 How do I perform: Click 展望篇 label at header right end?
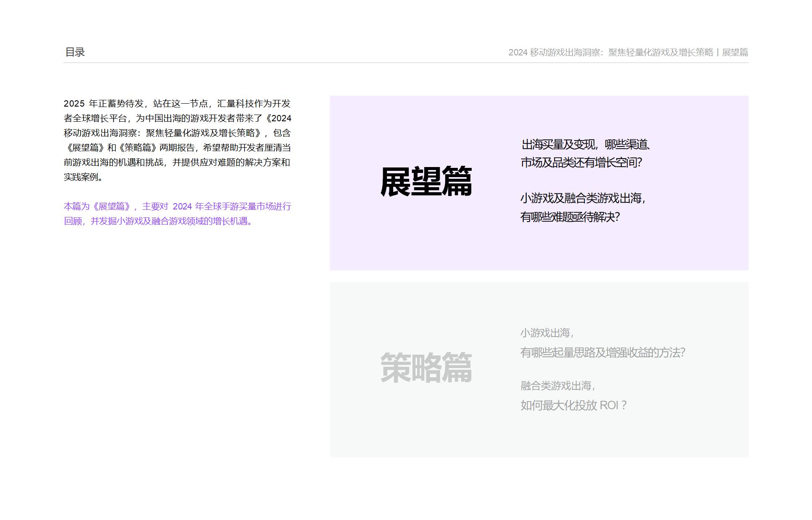click(735, 52)
